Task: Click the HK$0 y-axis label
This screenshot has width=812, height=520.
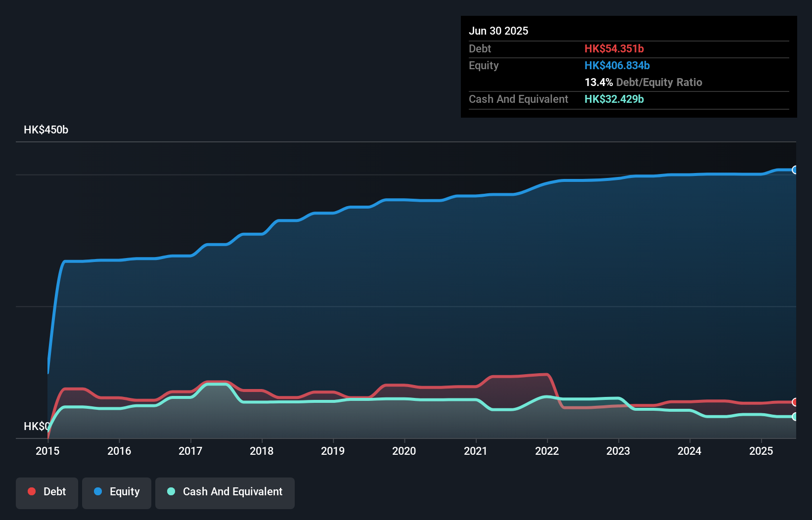Action: (36, 426)
